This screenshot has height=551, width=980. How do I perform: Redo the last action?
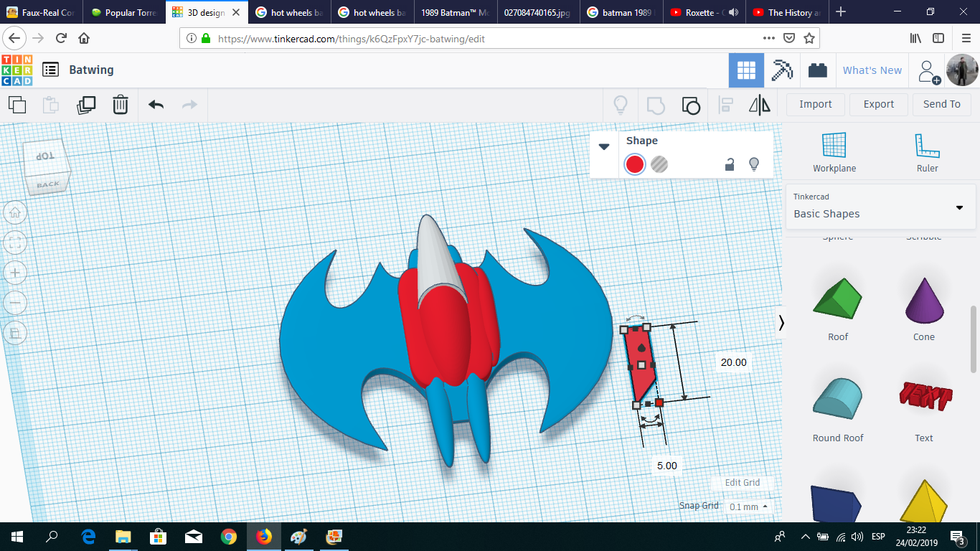pos(189,105)
